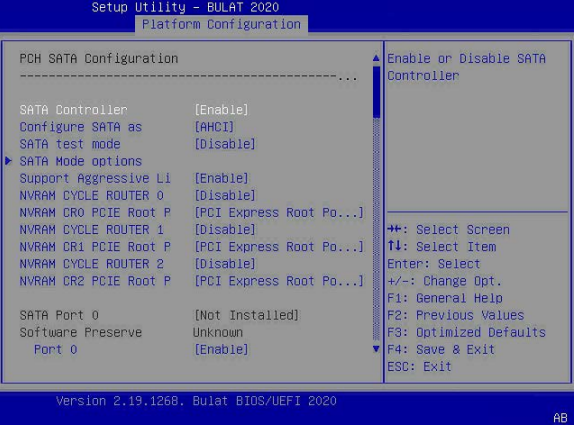
Task: Select NVRAM CR0 PCIE Root P row
Action: click(x=95, y=212)
